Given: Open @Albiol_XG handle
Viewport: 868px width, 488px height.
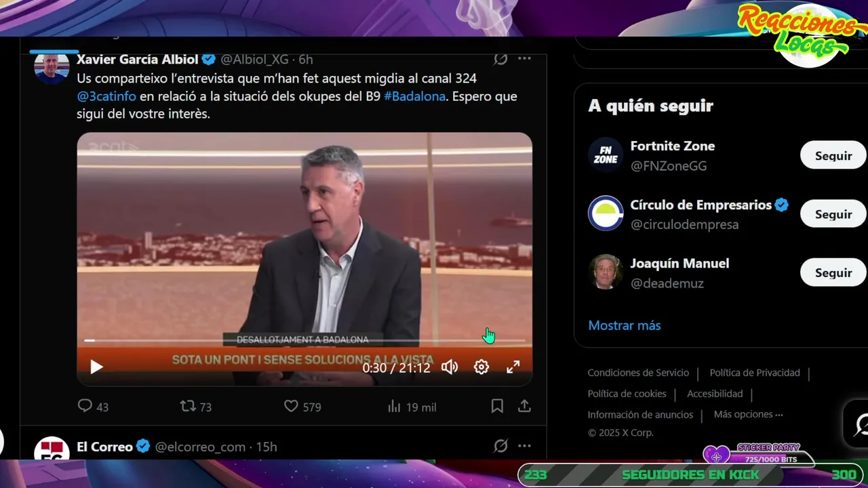Looking at the screenshot, I should coord(254,60).
